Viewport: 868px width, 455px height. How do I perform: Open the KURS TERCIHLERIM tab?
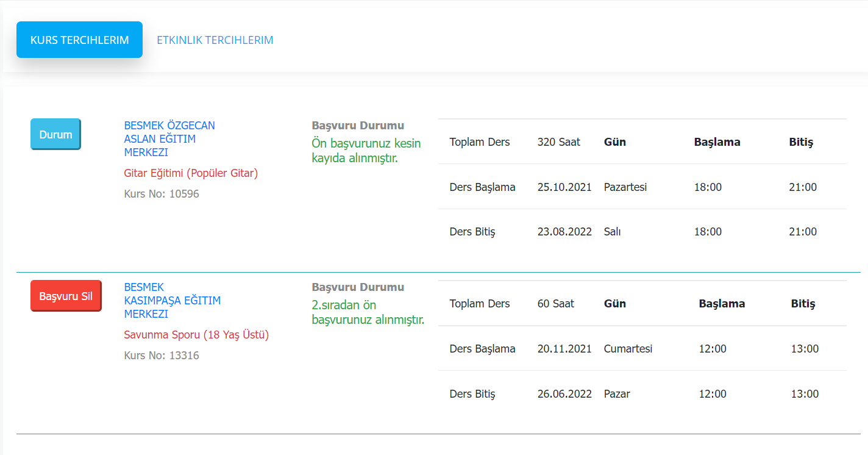[79, 40]
